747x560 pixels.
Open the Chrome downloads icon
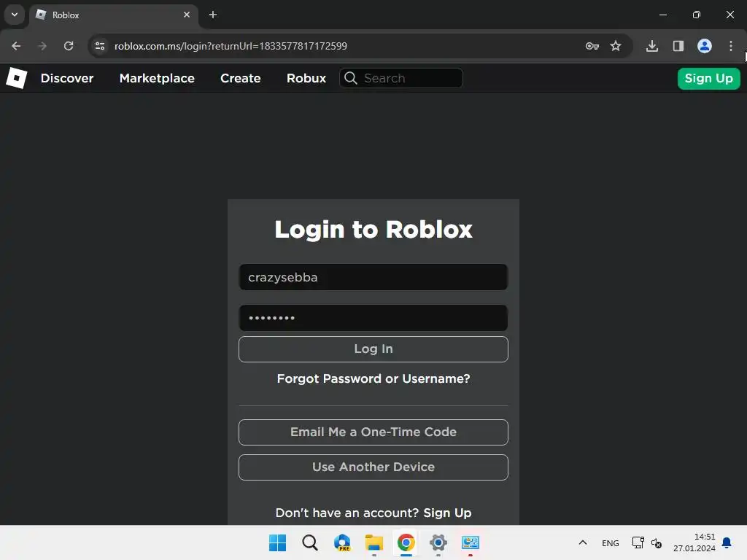coord(652,46)
